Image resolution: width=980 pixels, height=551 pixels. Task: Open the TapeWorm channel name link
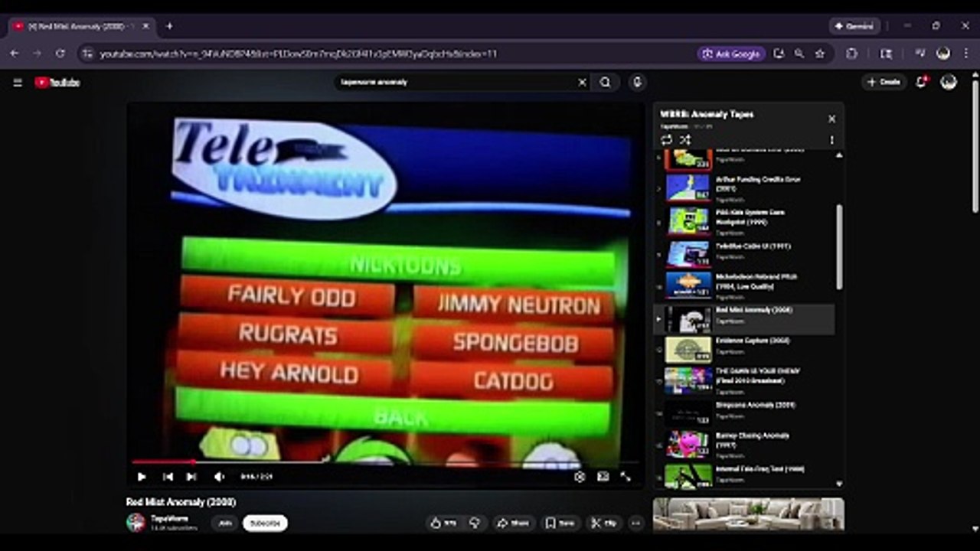pyautogui.click(x=169, y=518)
